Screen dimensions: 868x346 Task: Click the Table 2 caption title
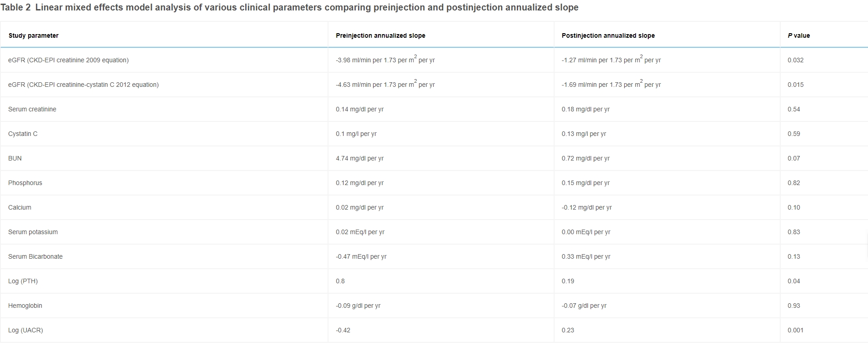[x=289, y=8]
